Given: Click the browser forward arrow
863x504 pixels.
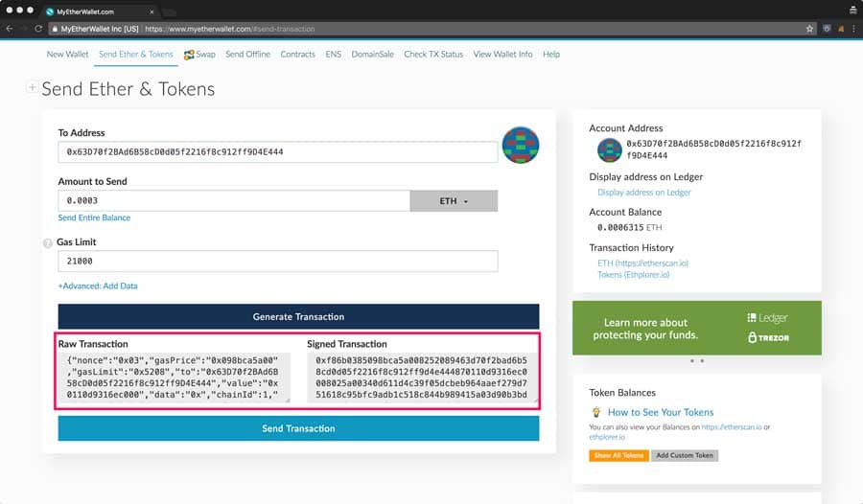Looking at the screenshot, I should [24, 29].
